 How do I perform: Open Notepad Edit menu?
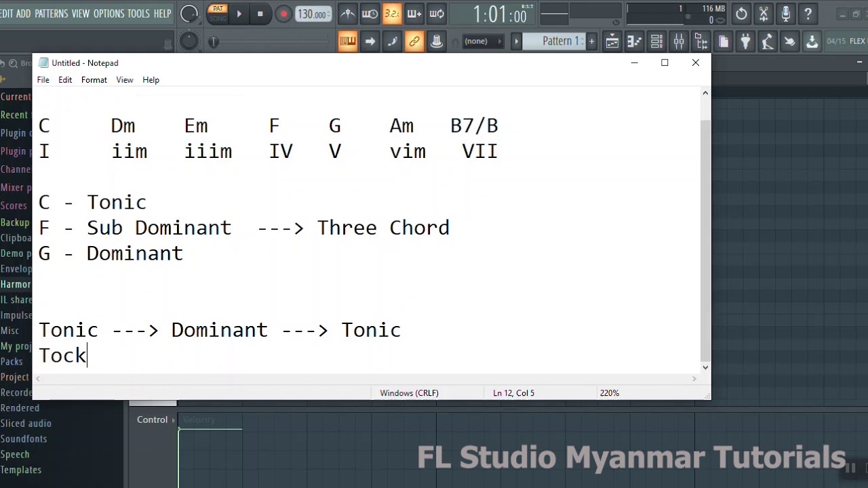click(65, 80)
